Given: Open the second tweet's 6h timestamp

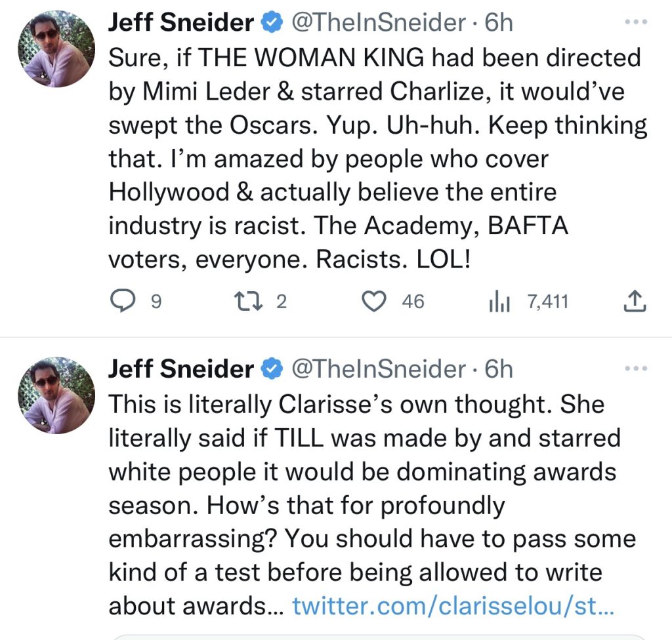Looking at the screenshot, I should click(x=498, y=370).
